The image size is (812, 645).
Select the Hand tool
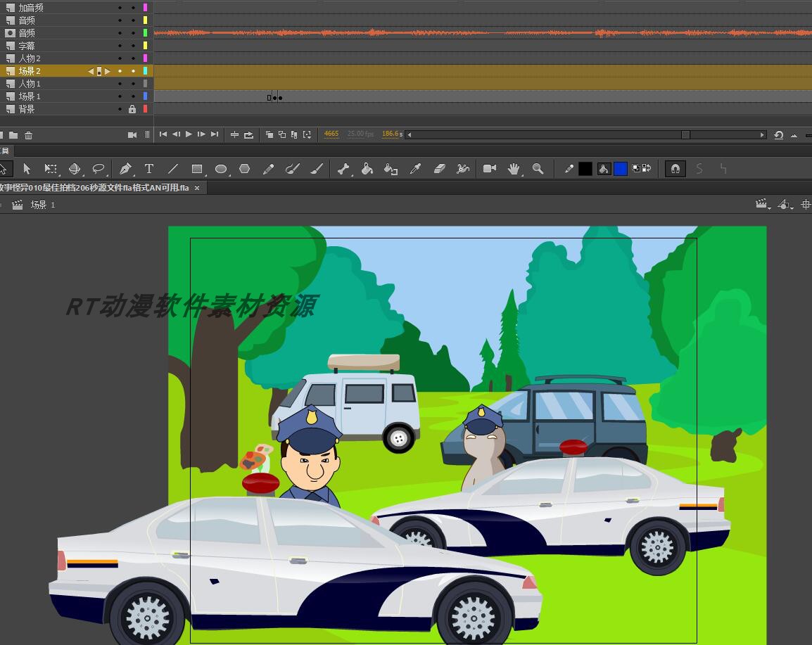[x=514, y=169]
